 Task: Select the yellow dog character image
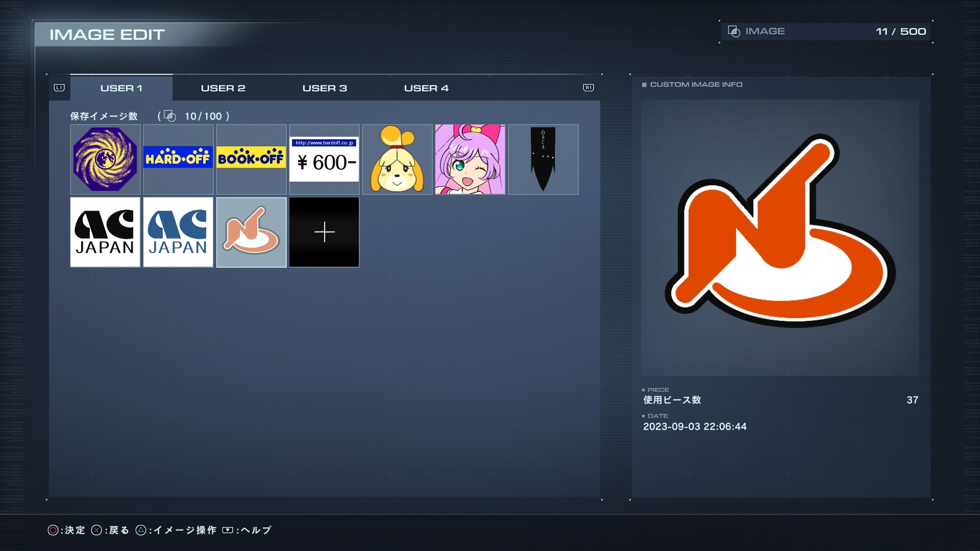[x=397, y=159]
